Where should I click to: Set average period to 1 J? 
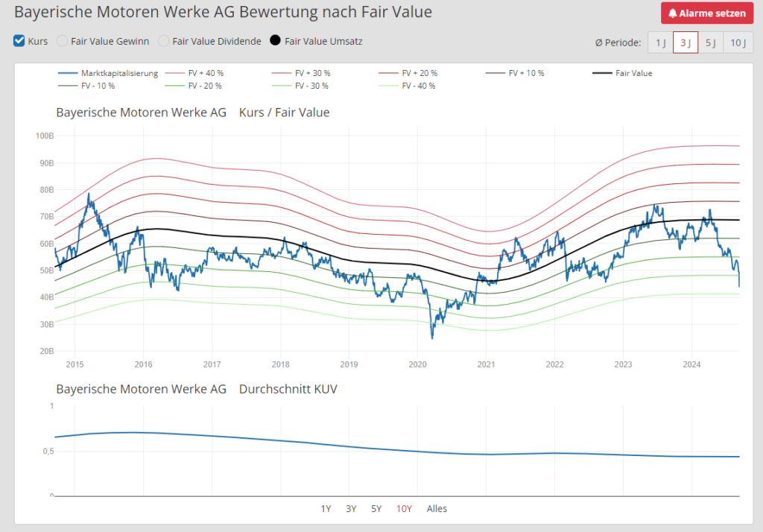(x=660, y=42)
